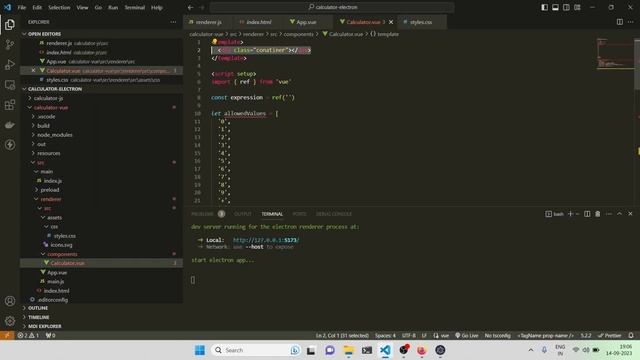
Task: Switch to the Problems panel tab
Action: point(202,214)
